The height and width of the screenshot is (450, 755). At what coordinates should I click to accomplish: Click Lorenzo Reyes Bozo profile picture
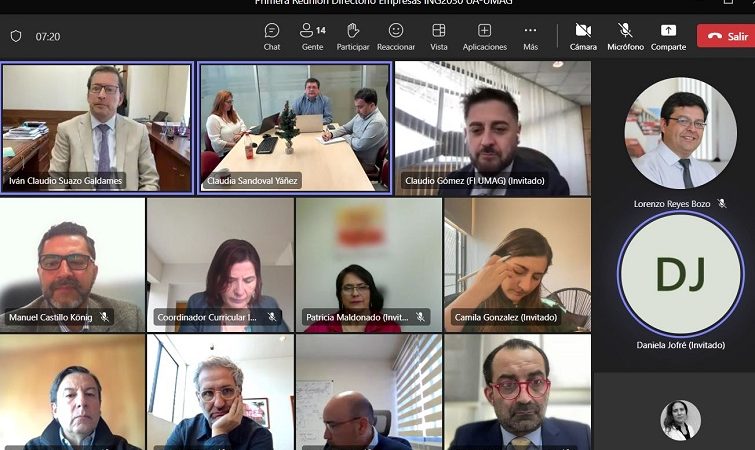680,133
